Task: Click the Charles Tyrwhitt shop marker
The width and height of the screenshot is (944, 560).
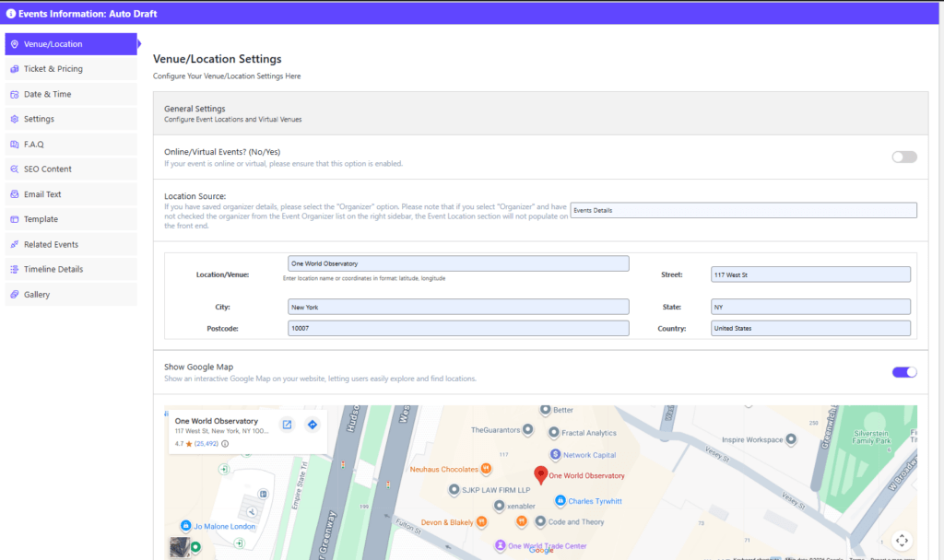Action: (x=560, y=500)
